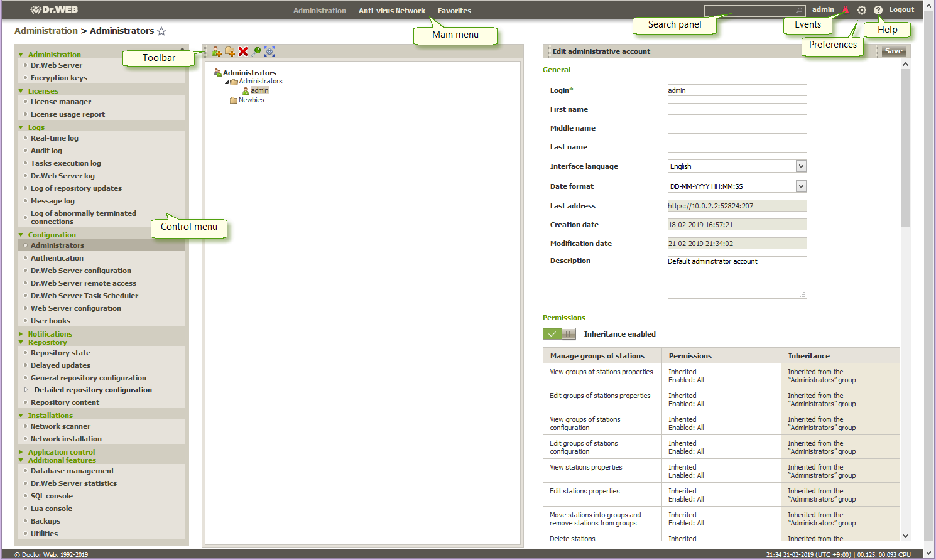Click the green key password icon

256,51
